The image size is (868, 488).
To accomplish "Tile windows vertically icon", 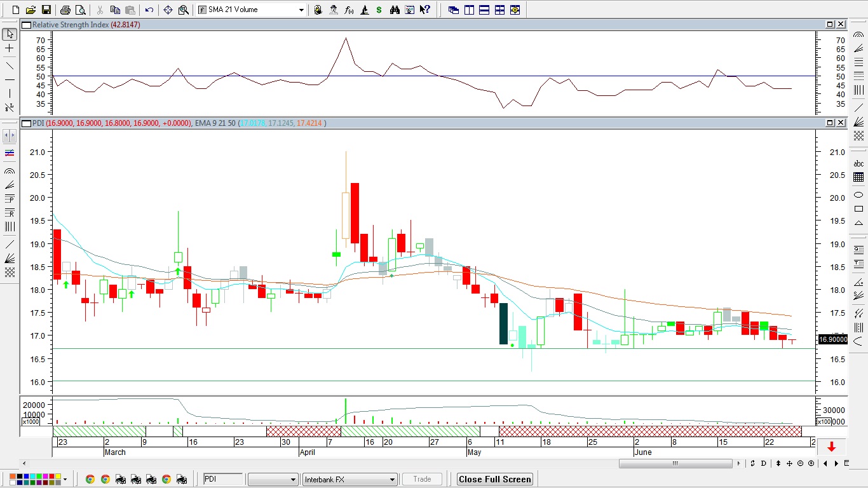I will click(x=469, y=10).
